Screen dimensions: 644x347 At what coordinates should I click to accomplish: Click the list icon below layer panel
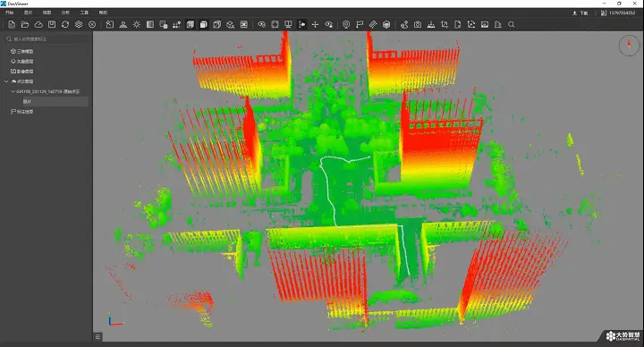pos(97,337)
